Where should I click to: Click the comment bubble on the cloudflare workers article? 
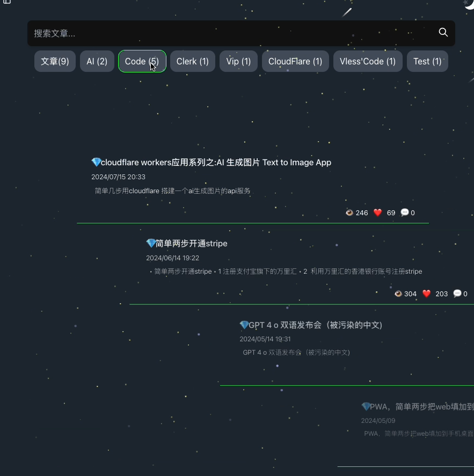405,213
